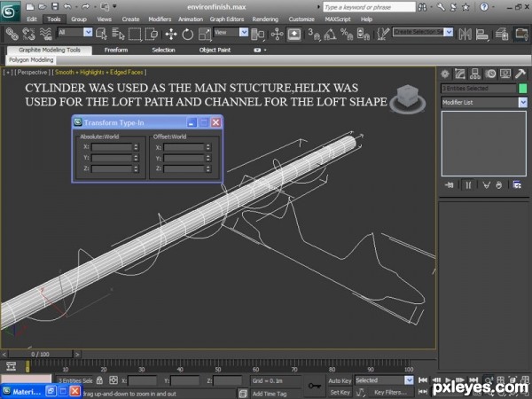The height and width of the screenshot is (399, 532).
Task: Toggle Spinner Snap on toolbar
Action: (x=364, y=34)
